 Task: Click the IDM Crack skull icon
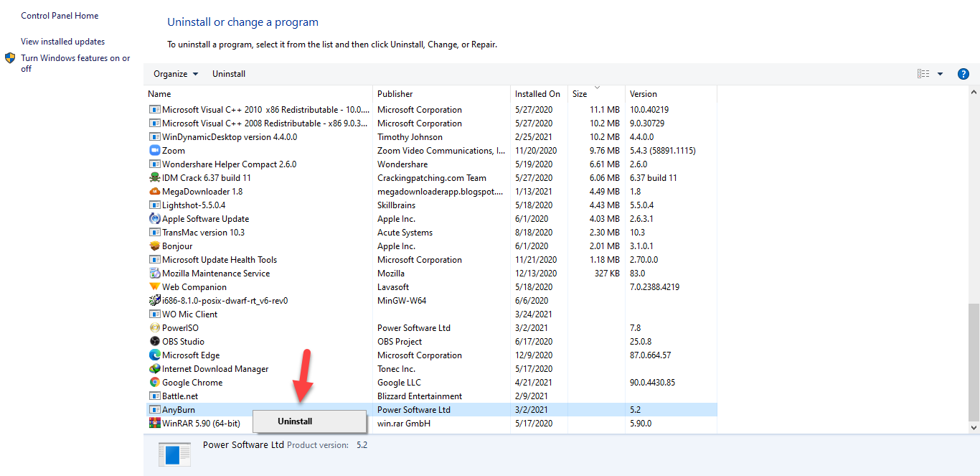pyautogui.click(x=154, y=178)
